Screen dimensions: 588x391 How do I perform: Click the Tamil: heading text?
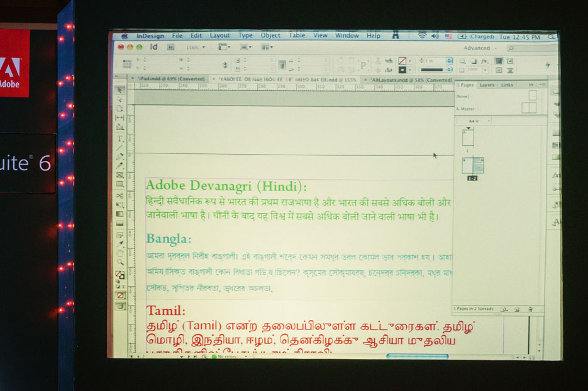(x=166, y=311)
